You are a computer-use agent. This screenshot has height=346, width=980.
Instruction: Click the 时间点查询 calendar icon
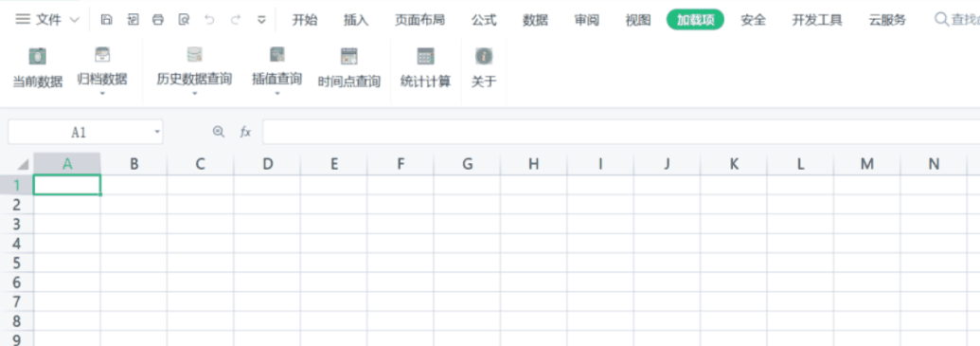(x=348, y=56)
